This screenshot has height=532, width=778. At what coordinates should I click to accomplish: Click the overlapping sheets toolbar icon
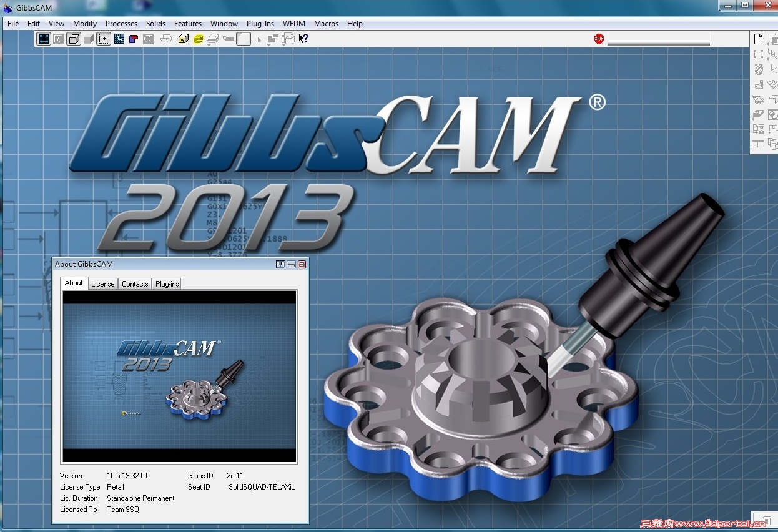click(166, 39)
